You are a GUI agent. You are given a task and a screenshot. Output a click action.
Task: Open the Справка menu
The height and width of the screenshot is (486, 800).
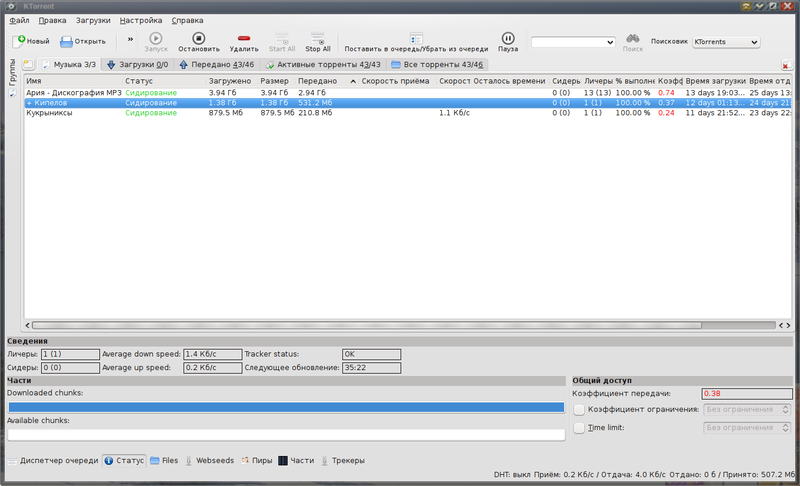[187, 20]
